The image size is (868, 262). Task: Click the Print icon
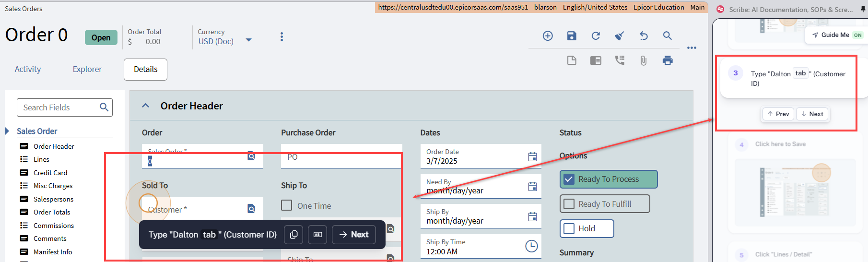[668, 60]
